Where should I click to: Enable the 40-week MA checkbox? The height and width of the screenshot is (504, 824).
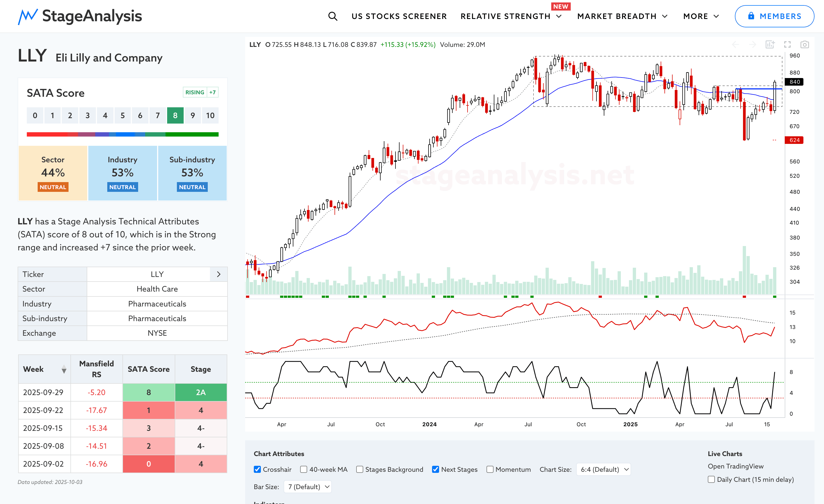(x=304, y=469)
